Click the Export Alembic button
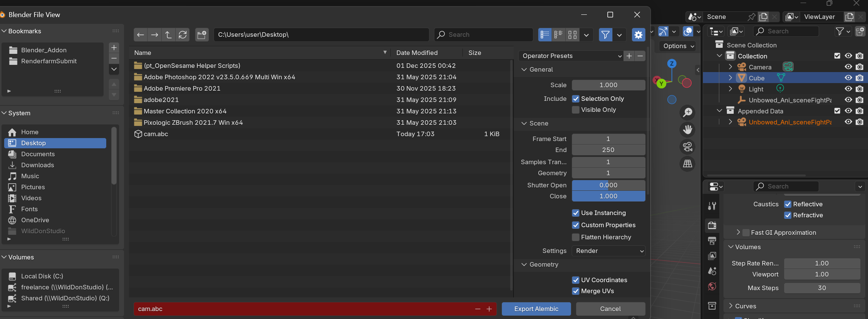Screen dimensions: 868x319 [x=536, y=309]
